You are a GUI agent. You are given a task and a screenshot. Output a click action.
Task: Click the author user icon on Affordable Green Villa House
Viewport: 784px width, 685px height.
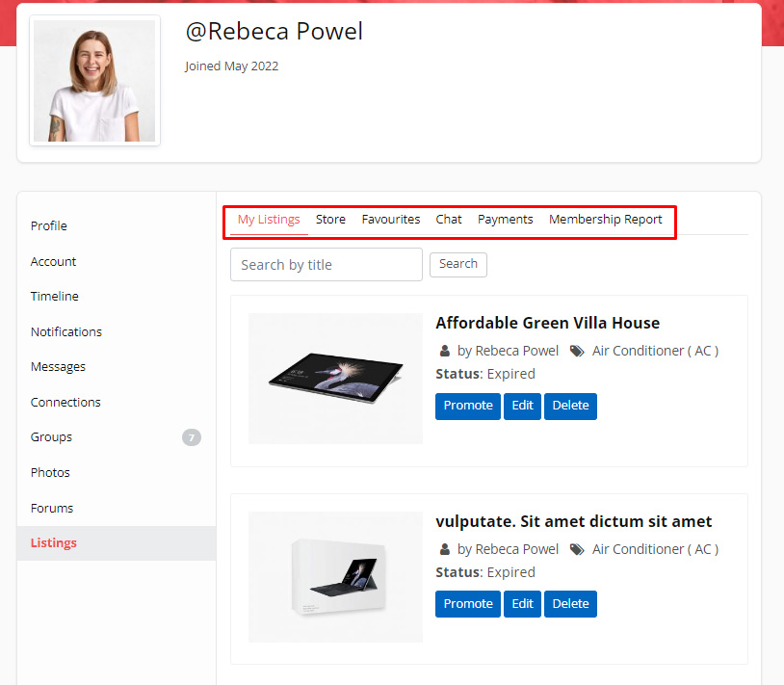pos(445,351)
